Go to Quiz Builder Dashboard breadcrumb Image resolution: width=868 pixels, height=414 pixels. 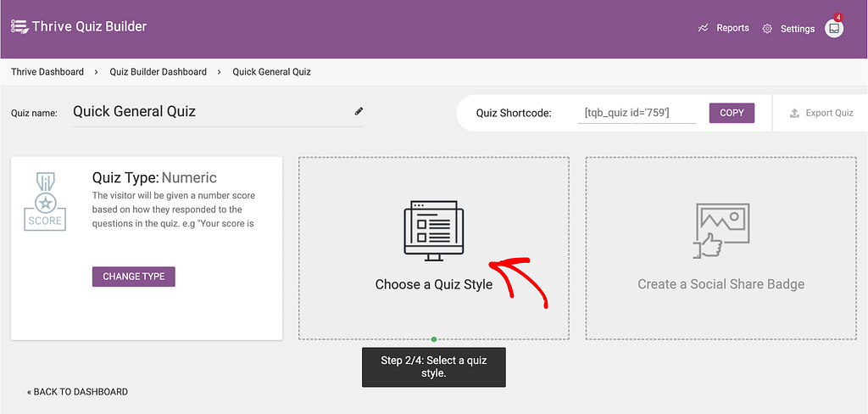click(x=159, y=72)
